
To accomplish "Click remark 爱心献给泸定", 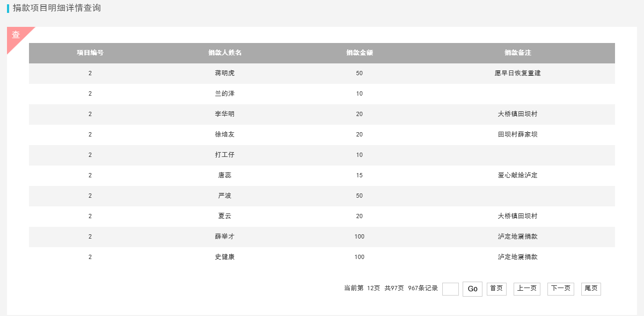I will click(x=518, y=175).
